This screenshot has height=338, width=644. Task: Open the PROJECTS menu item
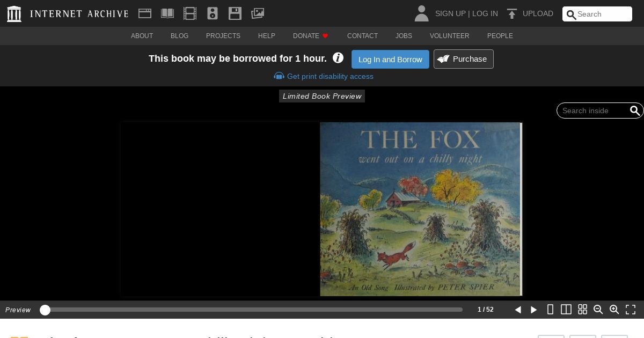223,36
